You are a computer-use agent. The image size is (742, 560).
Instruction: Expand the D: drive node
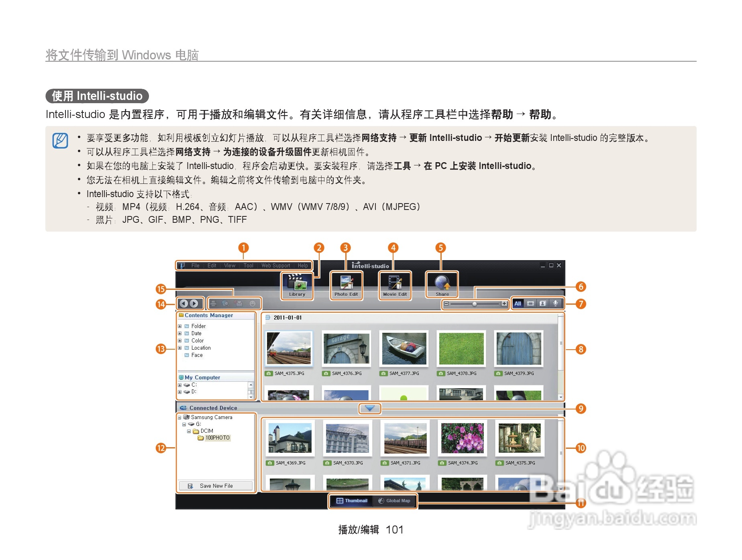click(180, 392)
